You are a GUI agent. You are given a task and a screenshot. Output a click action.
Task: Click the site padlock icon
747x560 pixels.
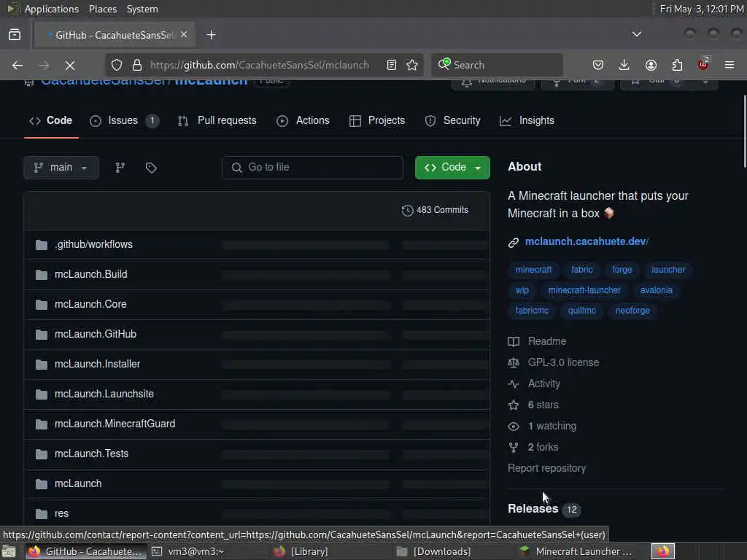[x=136, y=65]
